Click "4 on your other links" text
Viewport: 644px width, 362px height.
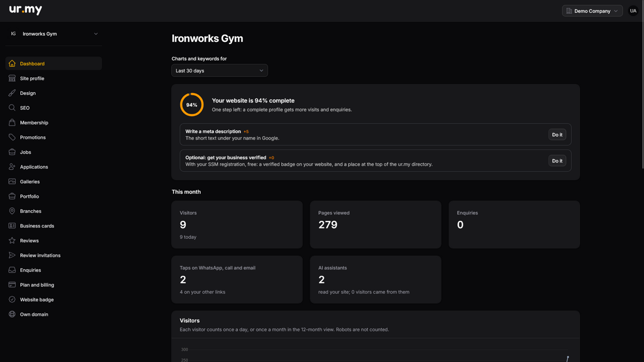[x=202, y=292]
